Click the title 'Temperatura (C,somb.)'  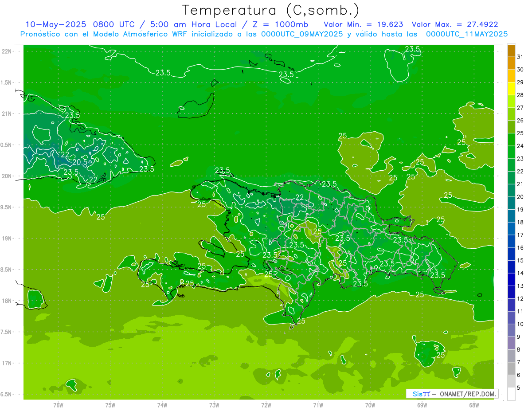click(270, 10)
